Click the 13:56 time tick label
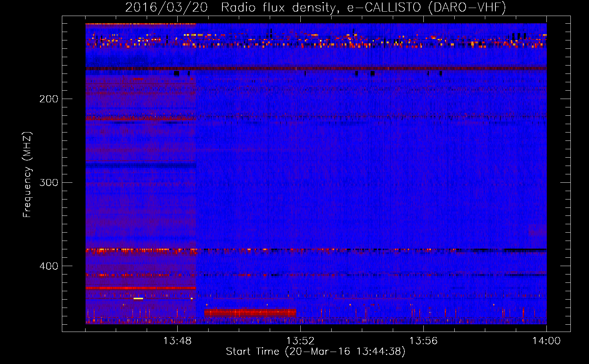Viewport: 589px width, 364px height. tap(423, 341)
